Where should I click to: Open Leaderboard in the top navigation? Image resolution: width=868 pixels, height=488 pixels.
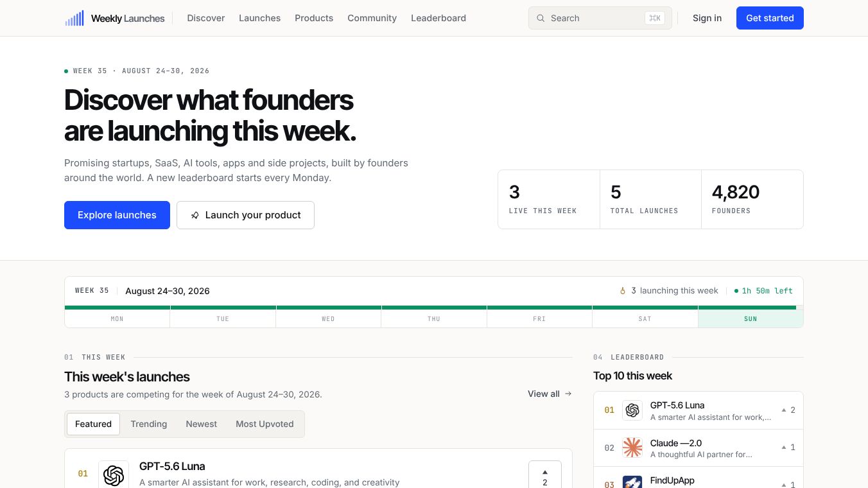tap(438, 18)
